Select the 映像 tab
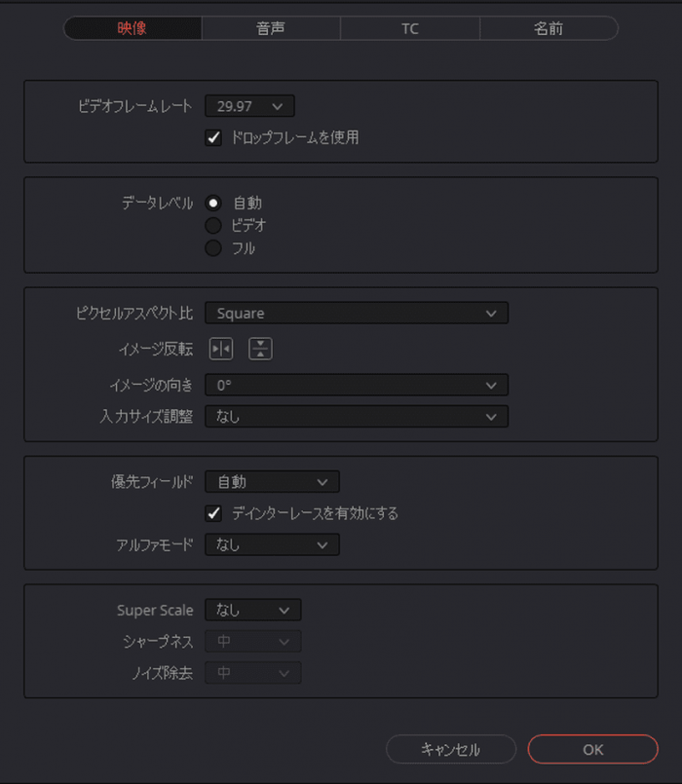Screen dimensions: 682x784 pyautogui.click(x=133, y=28)
